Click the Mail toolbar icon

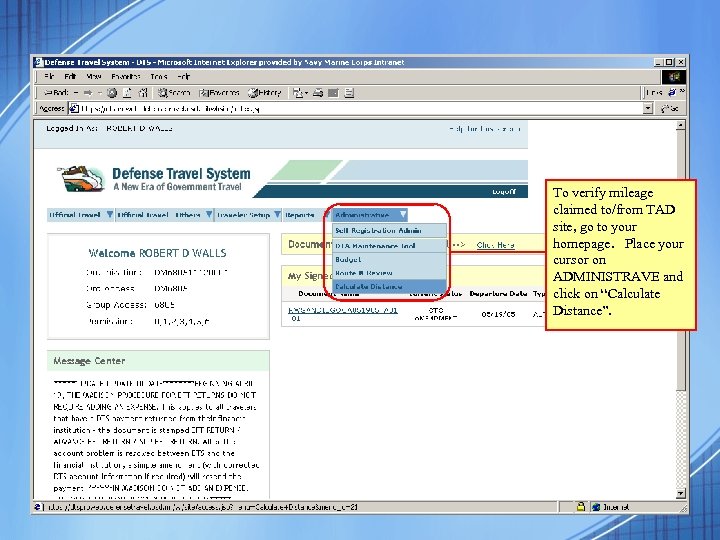(x=298, y=93)
